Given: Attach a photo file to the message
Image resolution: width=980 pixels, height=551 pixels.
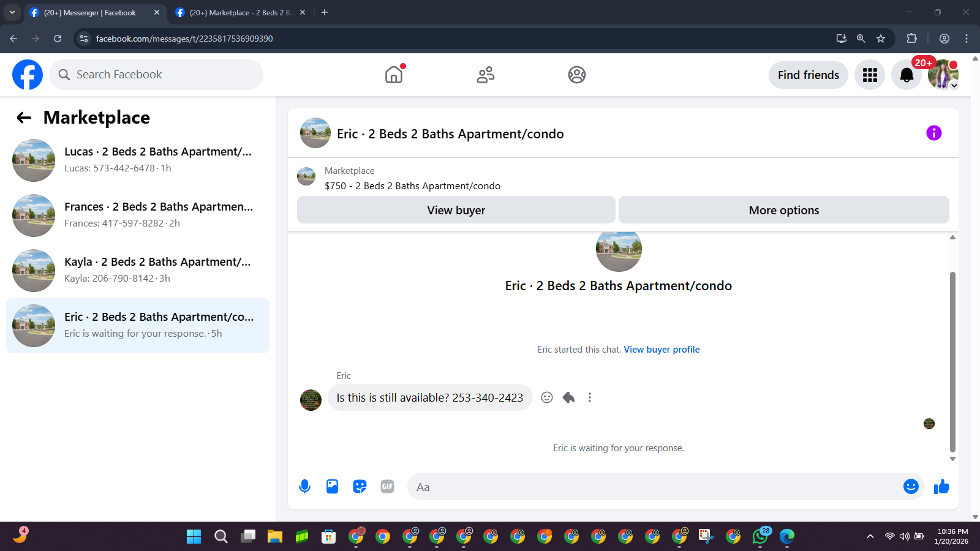Looking at the screenshot, I should click(332, 487).
